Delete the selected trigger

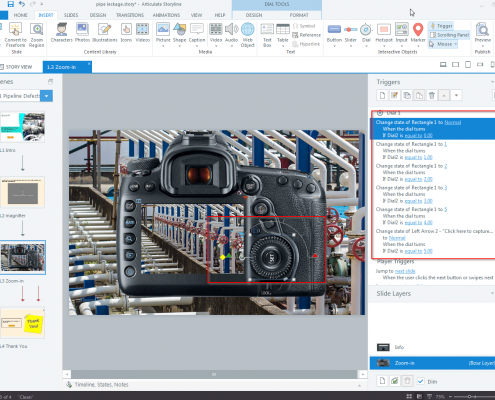[x=432, y=96]
